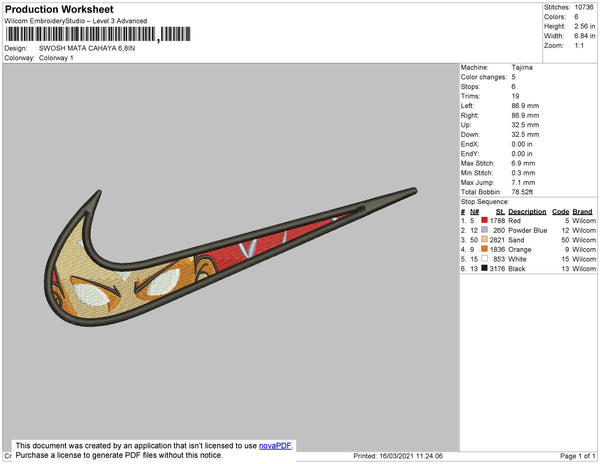Click the 'Design:' label

coord(16,48)
